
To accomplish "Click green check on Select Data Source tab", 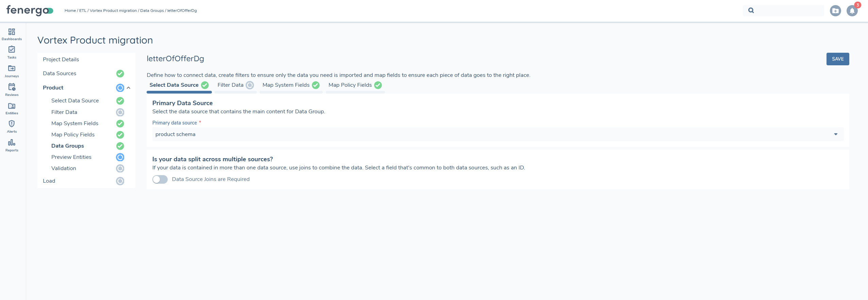I will pyautogui.click(x=205, y=85).
